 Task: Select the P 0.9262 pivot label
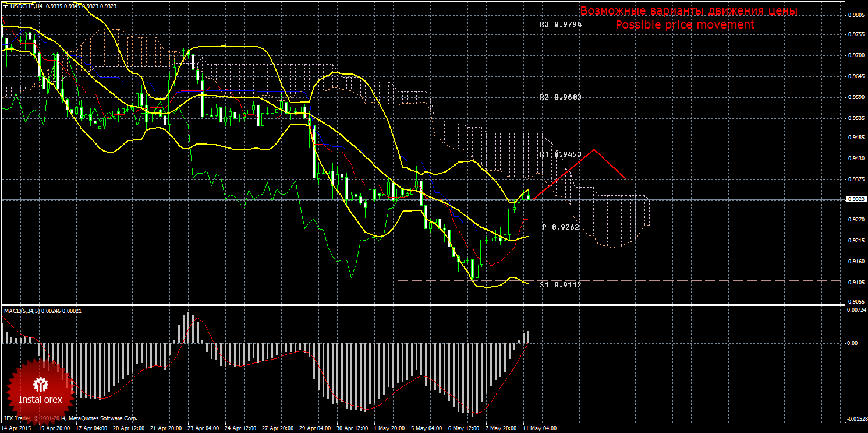(560, 227)
